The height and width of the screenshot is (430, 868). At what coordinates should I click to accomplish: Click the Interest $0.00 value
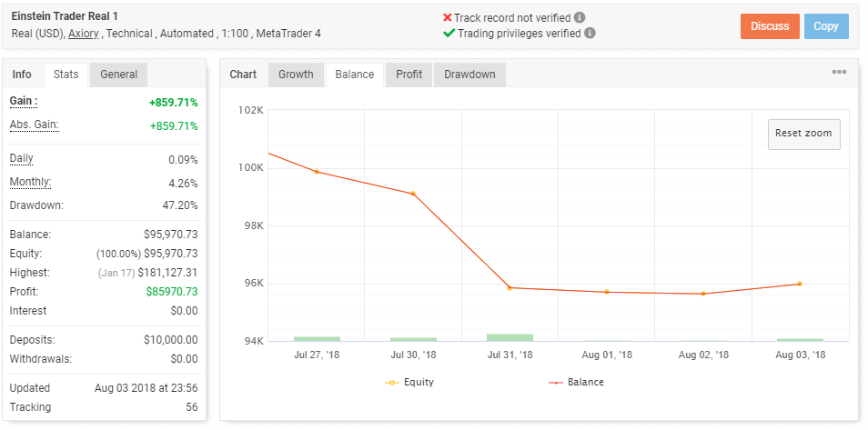[185, 311]
